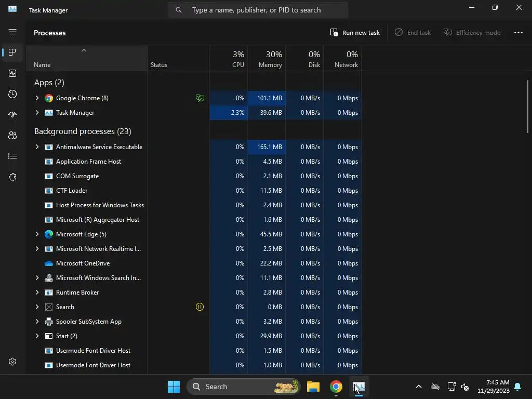The height and width of the screenshot is (399, 532).
Task: Open the notification bell in taskbar
Action: point(518,387)
